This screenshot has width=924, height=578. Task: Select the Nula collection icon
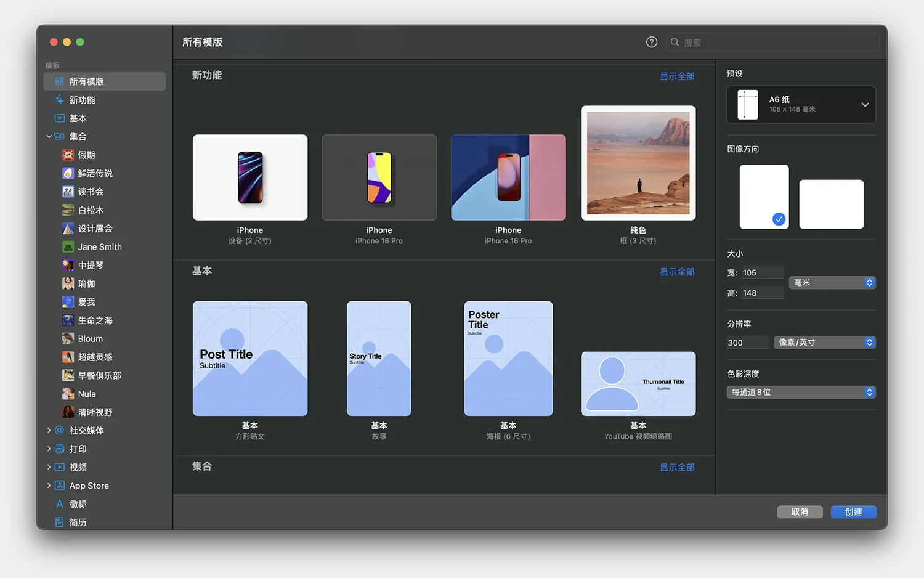click(68, 394)
